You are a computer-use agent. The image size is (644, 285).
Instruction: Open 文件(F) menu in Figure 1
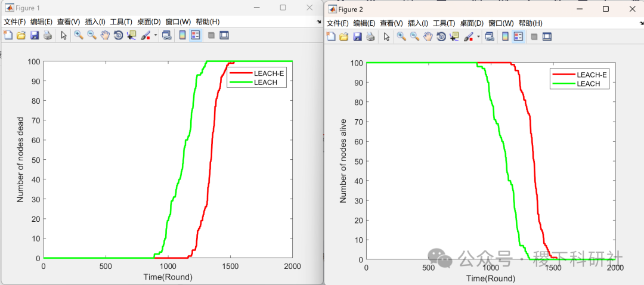pyautogui.click(x=15, y=22)
